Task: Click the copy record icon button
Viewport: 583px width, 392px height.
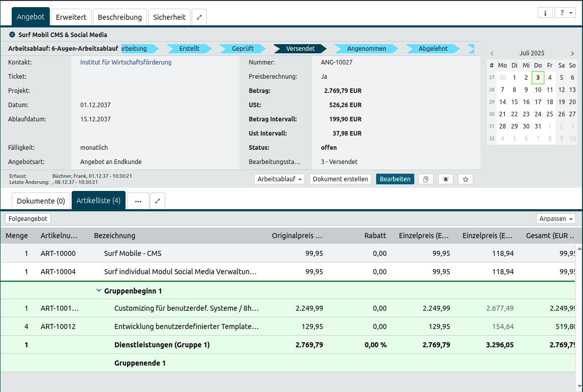Action: point(426,179)
